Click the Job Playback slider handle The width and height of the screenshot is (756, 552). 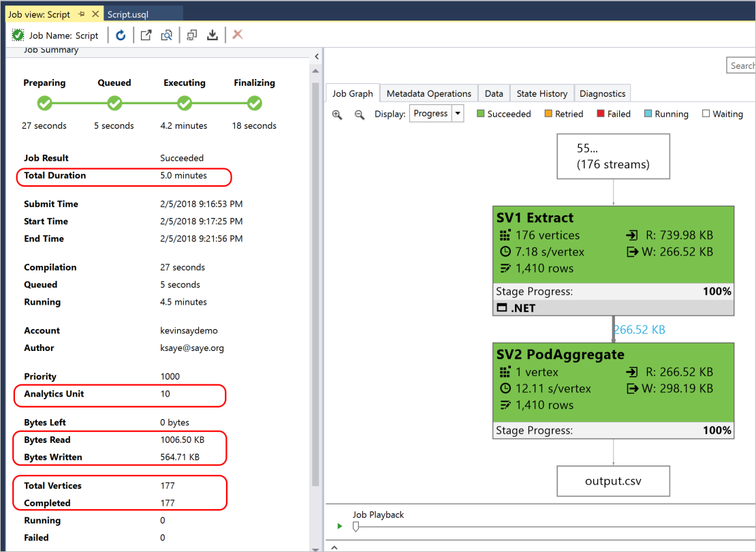pos(356,526)
